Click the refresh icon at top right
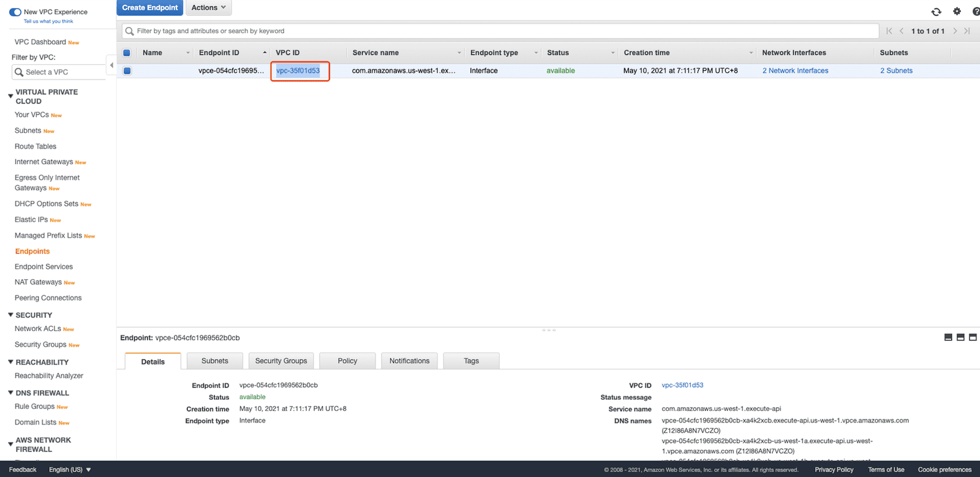 coord(936,12)
